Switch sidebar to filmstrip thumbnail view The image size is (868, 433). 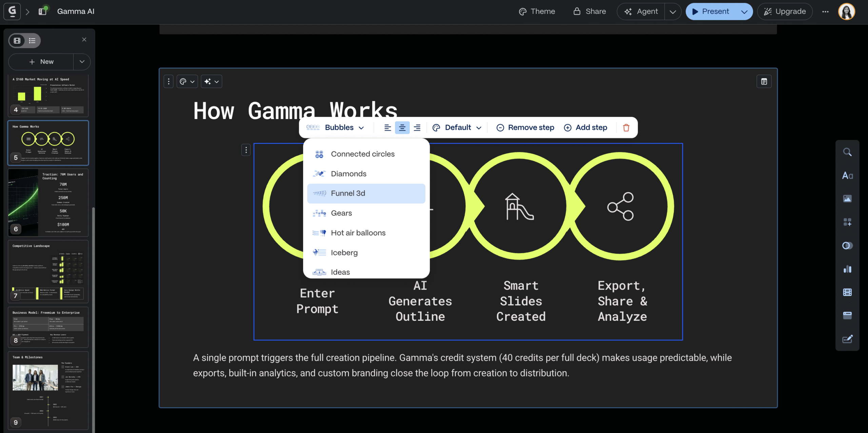tap(17, 41)
